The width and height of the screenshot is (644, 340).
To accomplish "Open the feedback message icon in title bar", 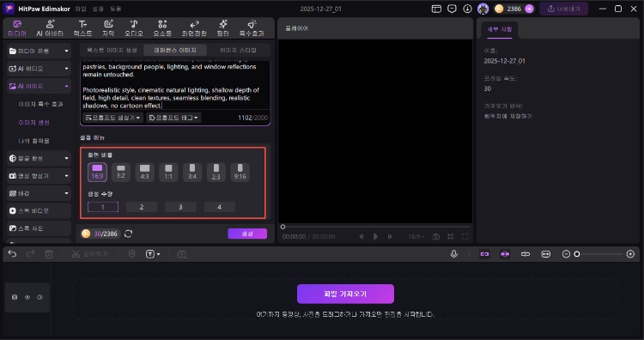I will (x=452, y=9).
